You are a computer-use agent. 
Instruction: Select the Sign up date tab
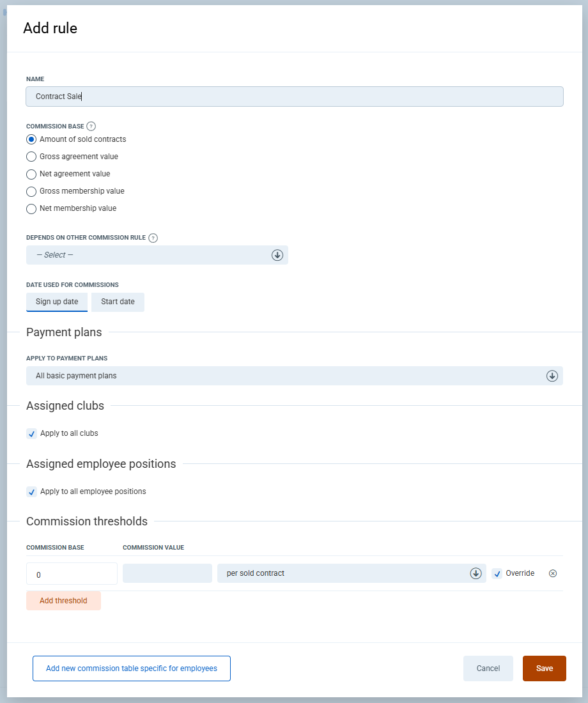tap(57, 302)
